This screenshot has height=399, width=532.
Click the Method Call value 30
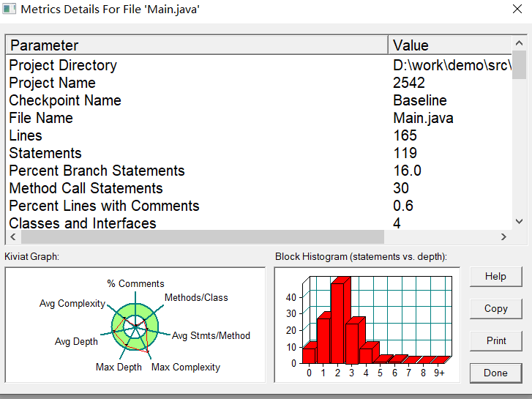(401, 188)
